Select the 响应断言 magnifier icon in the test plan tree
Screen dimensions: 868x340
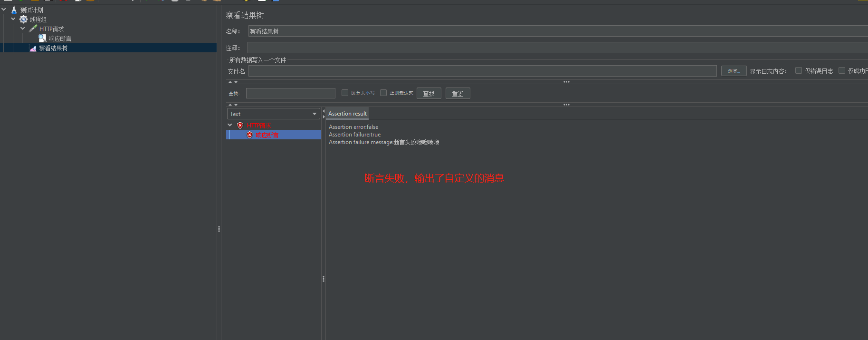tap(42, 39)
